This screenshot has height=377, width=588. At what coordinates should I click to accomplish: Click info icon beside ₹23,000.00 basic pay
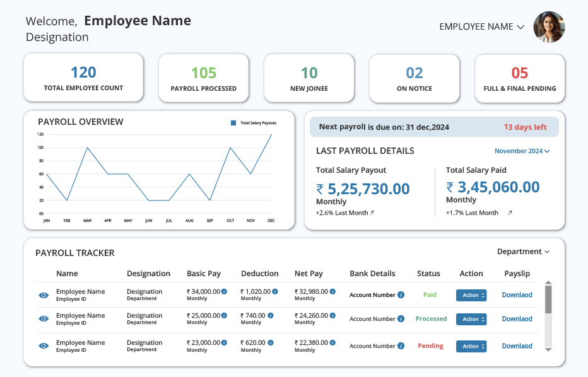click(224, 342)
